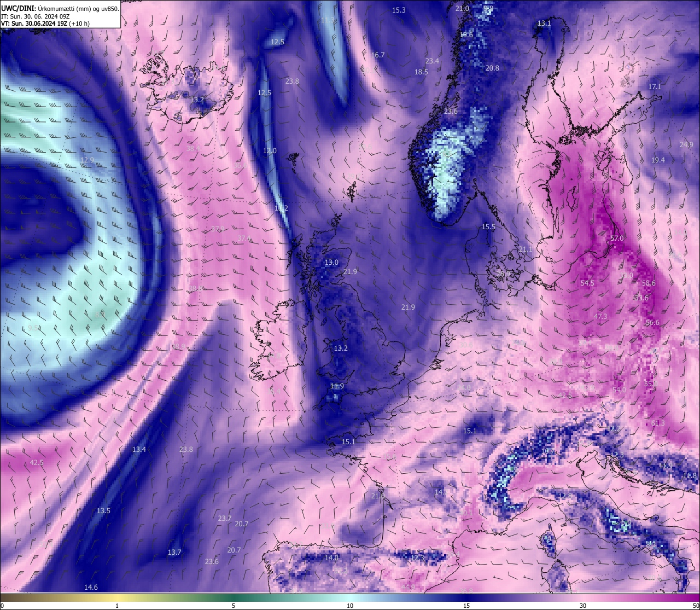Click the 58.6 value label
This screenshot has width=700, height=610.
[649, 283]
